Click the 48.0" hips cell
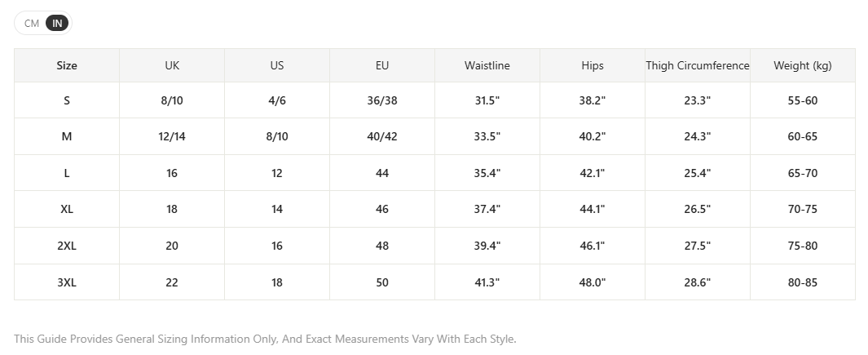 (x=593, y=282)
